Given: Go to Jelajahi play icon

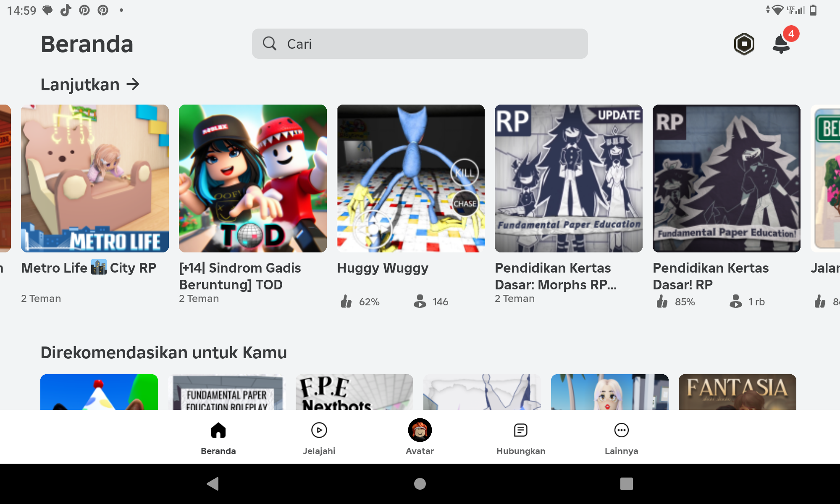Looking at the screenshot, I should pos(319,430).
